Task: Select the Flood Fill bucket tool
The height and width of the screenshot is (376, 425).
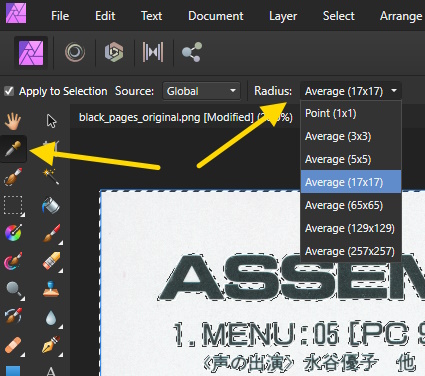Action: pyautogui.click(x=51, y=204)
